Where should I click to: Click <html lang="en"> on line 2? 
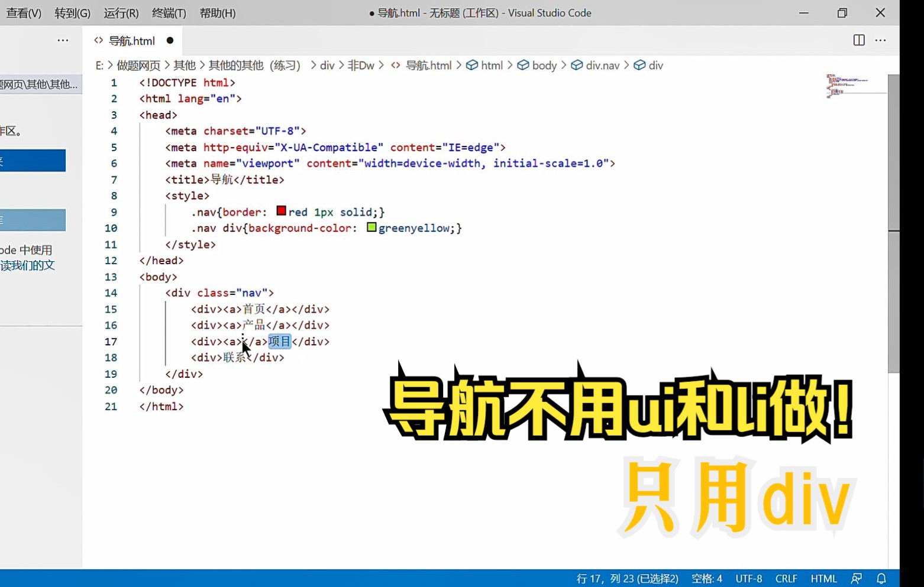190,99
